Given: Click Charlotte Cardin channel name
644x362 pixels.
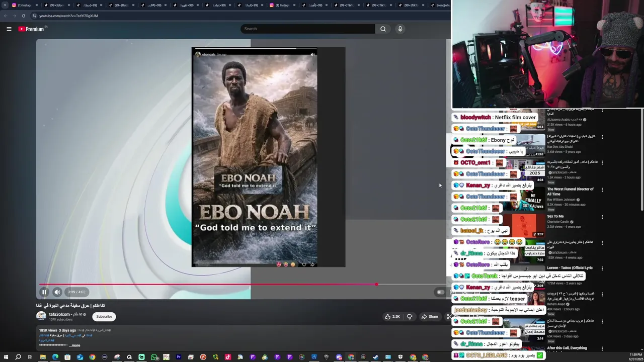Looking at the screenshot, I should pos(559,222).
